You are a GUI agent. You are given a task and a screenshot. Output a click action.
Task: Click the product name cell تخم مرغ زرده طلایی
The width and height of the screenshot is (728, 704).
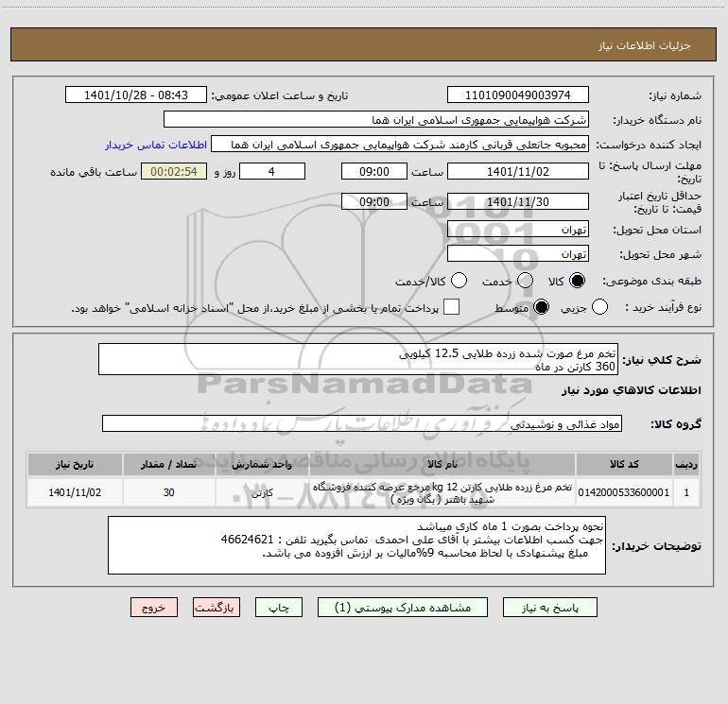point(442,492)
